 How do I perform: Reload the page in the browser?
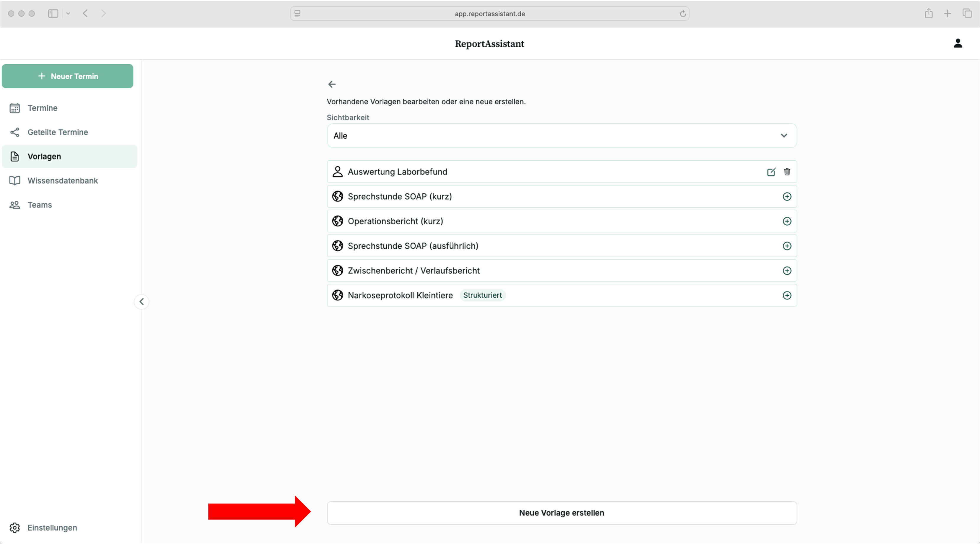(x=683, y=14)
